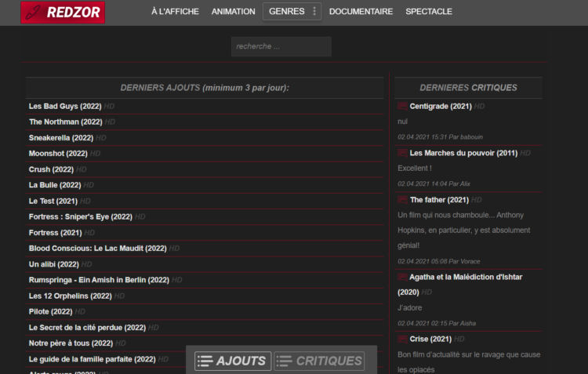Viewport: 588px width, 374px height.
Task: Expand the GENRES dropdown menu
Action: pos(292,11)
